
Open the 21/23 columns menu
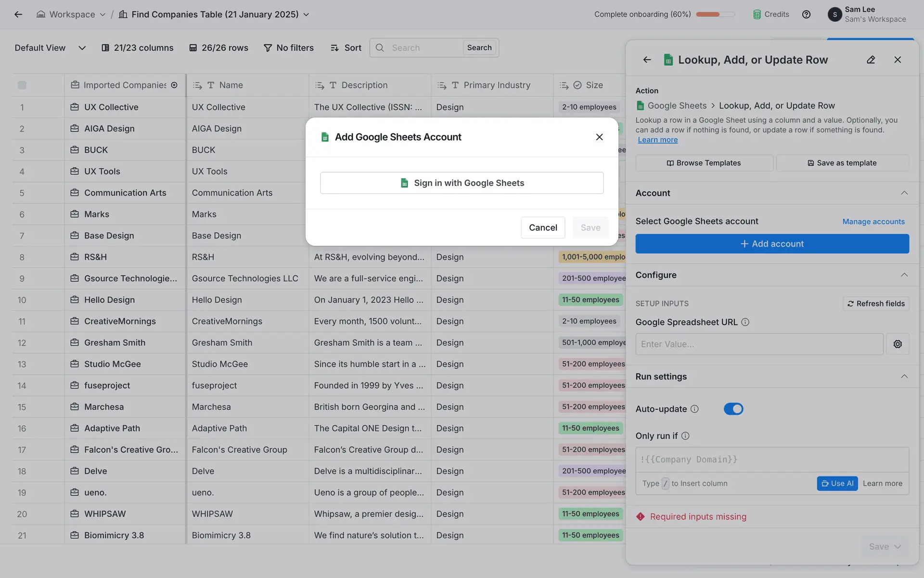[137, 48]
